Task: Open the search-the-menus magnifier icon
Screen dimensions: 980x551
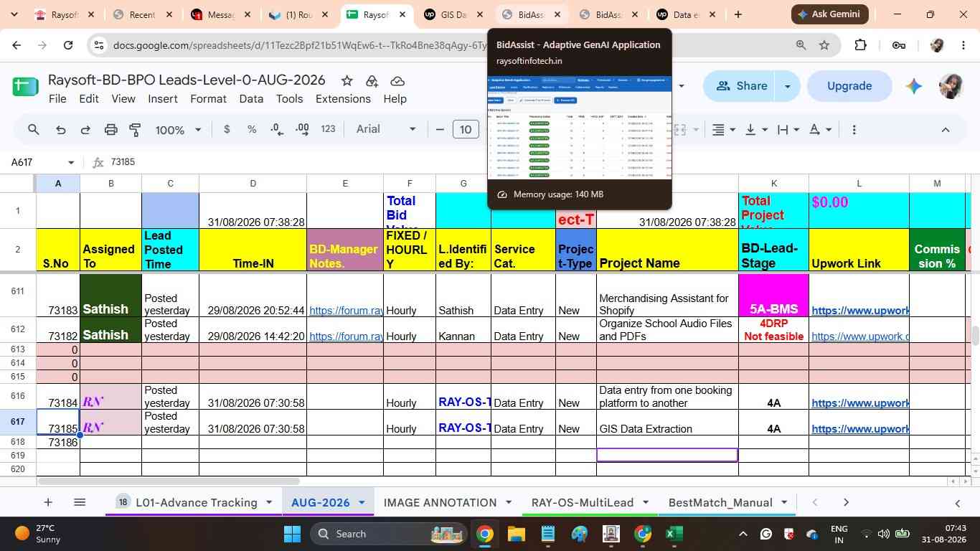Action: point(34,130)
